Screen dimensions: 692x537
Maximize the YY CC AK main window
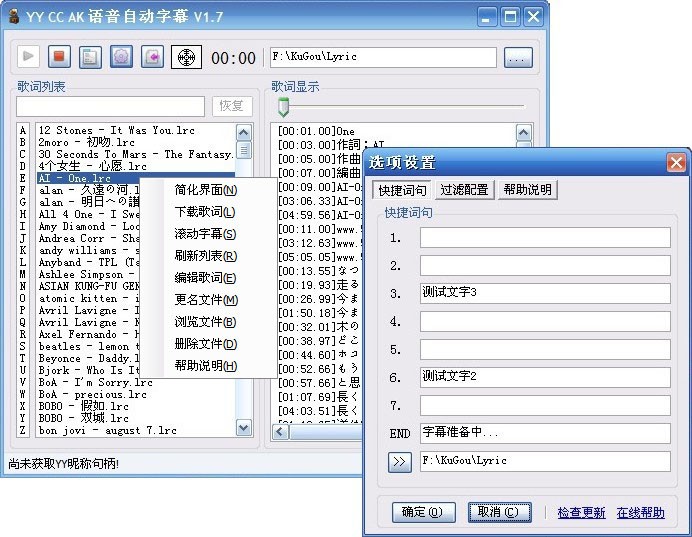click(510, 17)
